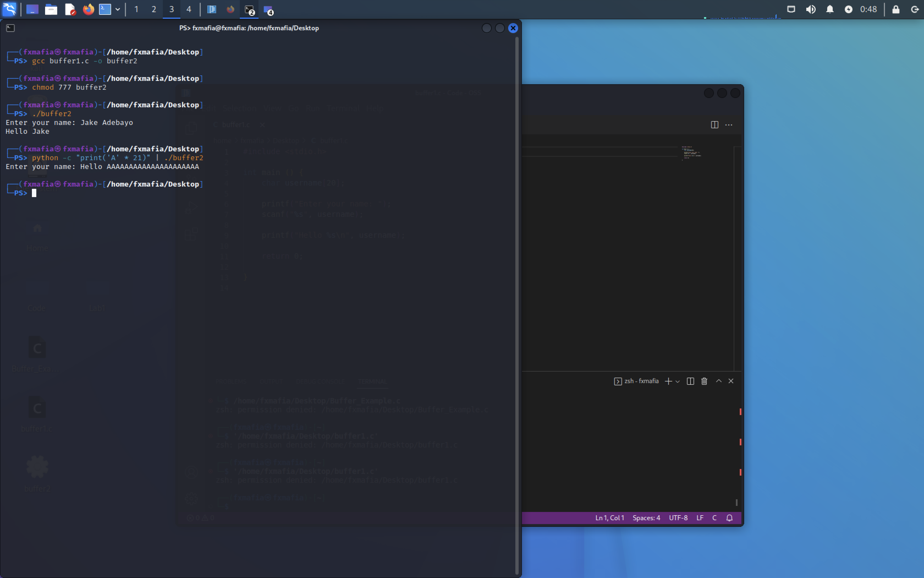Open the editor More Actions ellipsis
The width and height of the screenshot is (924, 578).
[x=729, y=125]
